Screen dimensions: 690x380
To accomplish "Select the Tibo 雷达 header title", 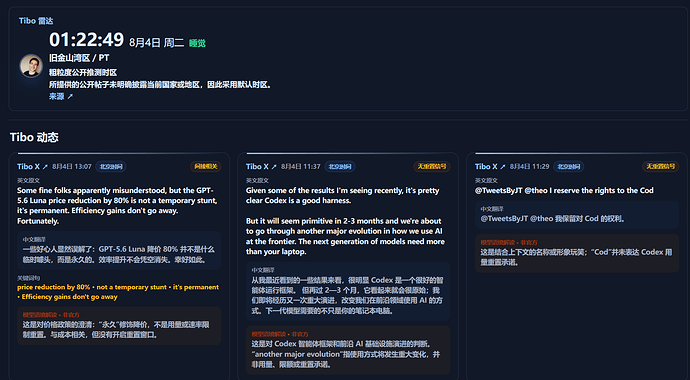I will [36, 21].
